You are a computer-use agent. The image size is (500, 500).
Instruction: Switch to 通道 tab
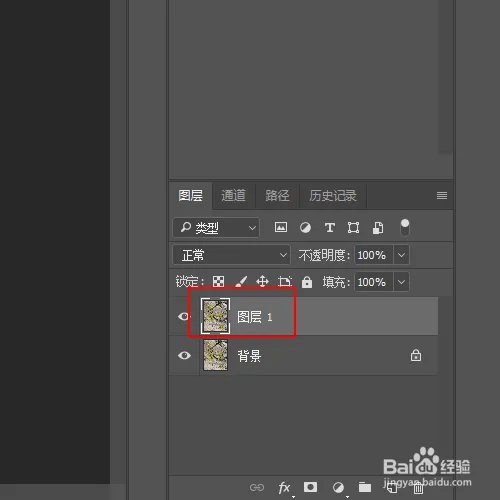(233, 196)
